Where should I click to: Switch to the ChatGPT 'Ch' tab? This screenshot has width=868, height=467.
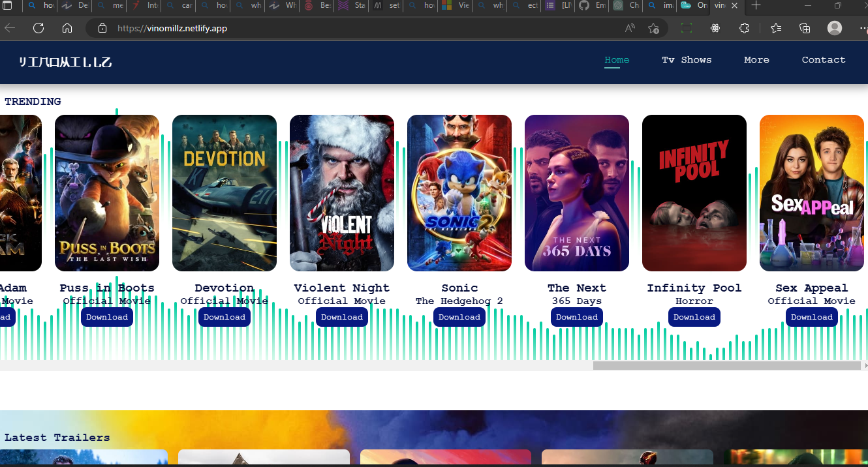[x=625, y=5]
